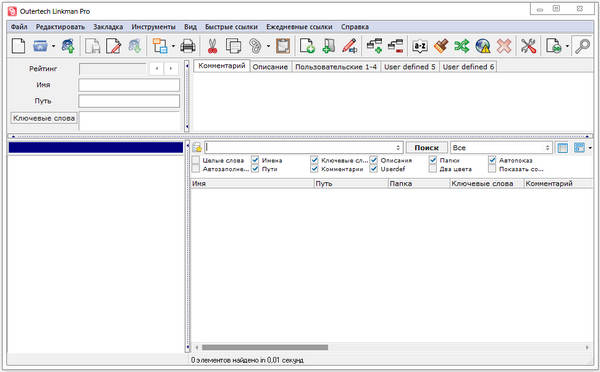Click the scissors Cut icon
The width and height of the screenshot is (600, 372).
(212, 46)
